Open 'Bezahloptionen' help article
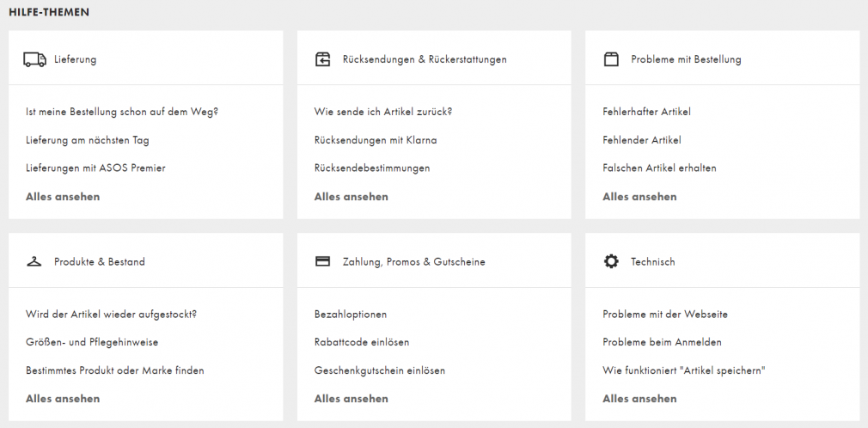 (x=351, y=315)
